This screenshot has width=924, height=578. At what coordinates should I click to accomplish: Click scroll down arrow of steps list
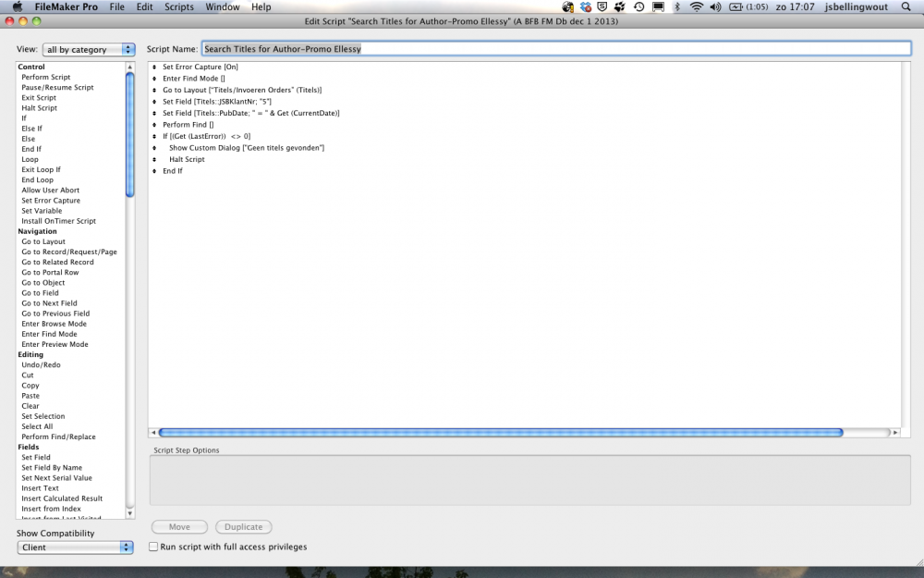(x=129, y=513)
